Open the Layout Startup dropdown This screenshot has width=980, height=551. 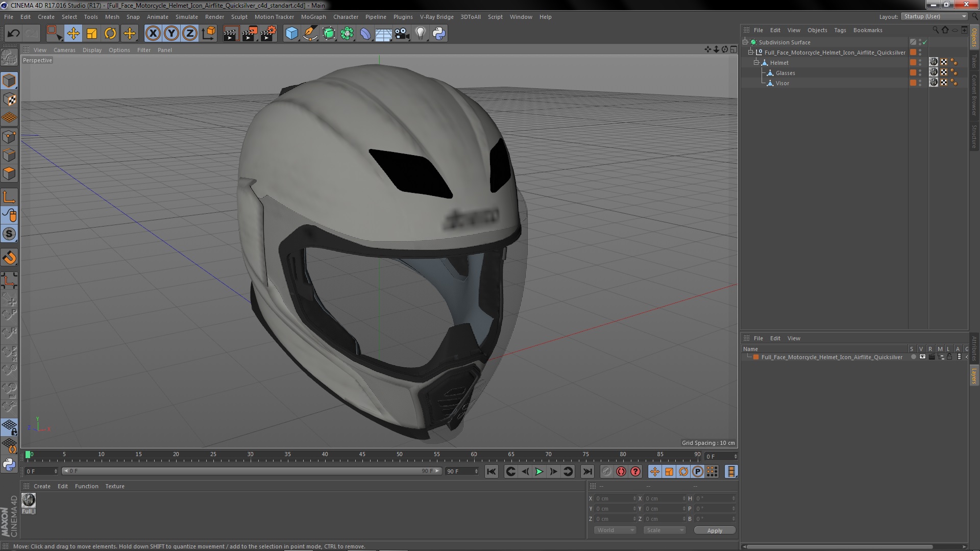pyautogui.click(x=934, y=16)
